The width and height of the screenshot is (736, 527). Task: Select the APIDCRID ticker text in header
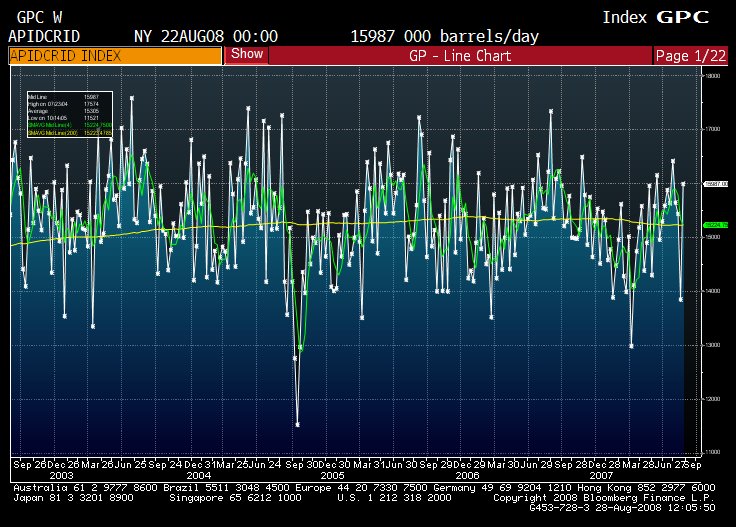[x=44, y=36]
